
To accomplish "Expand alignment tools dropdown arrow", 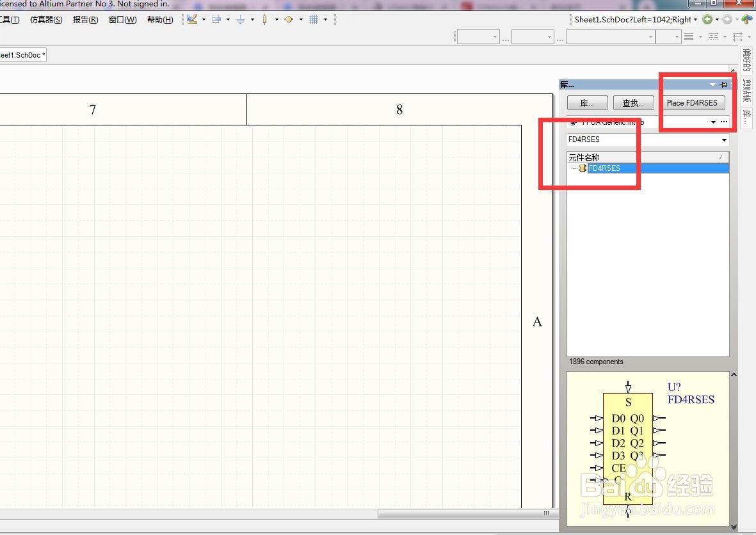I will pyautogui.click(x=228, y=20).
